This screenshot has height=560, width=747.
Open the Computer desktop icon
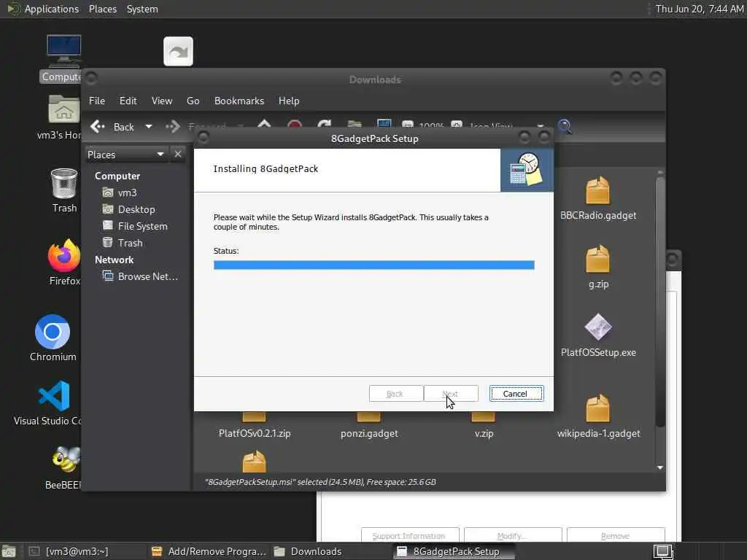coord(63,52)
